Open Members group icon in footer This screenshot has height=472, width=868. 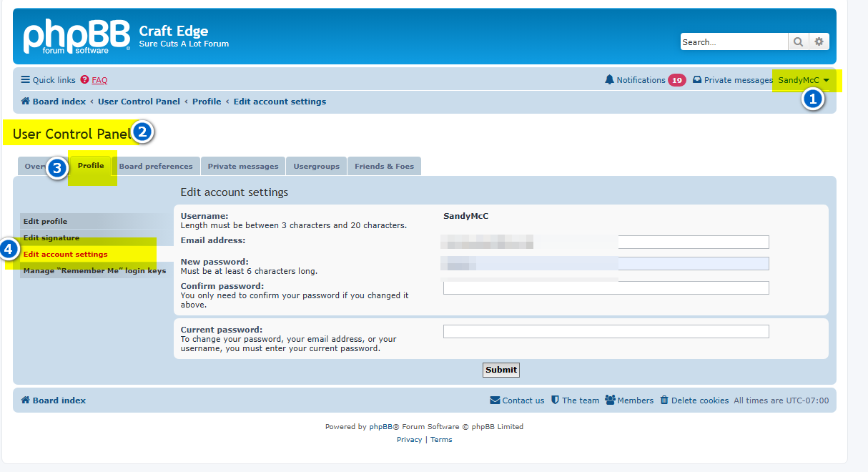pos(610,400)
